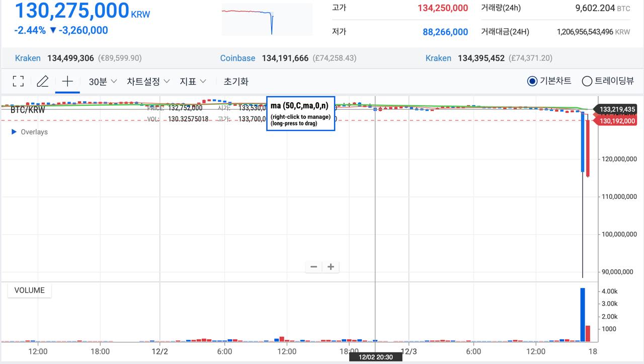Click the 12/02 20:30 time marker
644x364 pixels.
[375, 357]
